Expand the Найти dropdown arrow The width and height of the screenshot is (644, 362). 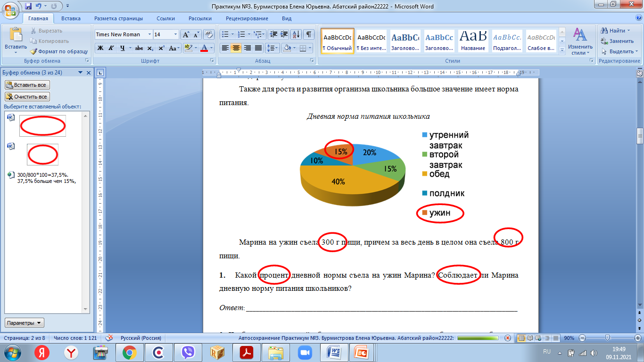pyautogui.click(x=629, y=31)
